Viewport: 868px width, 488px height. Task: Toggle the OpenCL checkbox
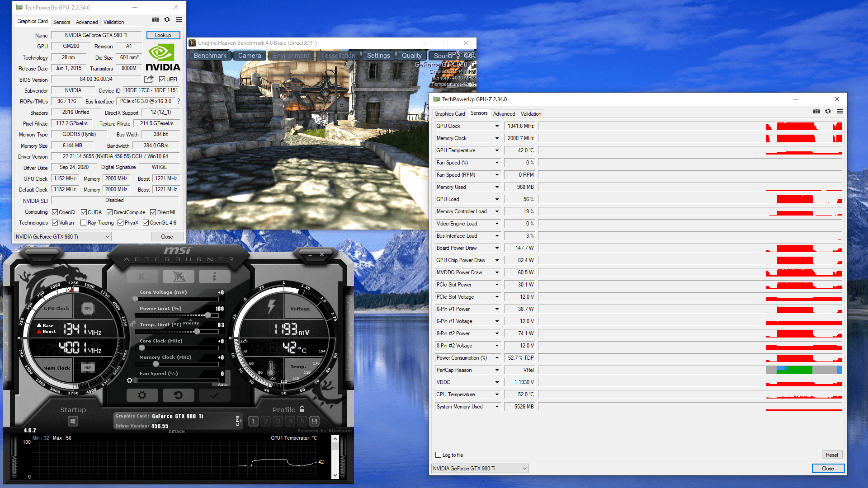click(55, 212)
